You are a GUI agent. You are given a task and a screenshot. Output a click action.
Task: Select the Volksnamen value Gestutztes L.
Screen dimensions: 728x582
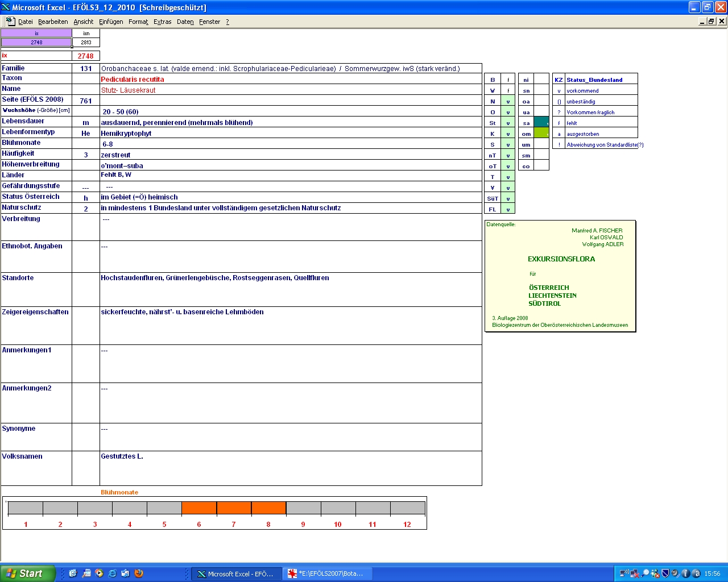click(291, 468)
